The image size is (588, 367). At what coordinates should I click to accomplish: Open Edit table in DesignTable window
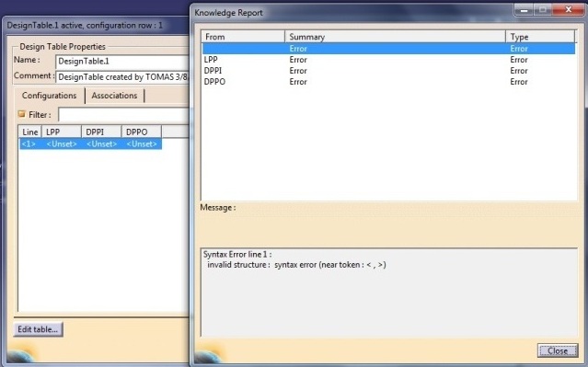point(38,329)
